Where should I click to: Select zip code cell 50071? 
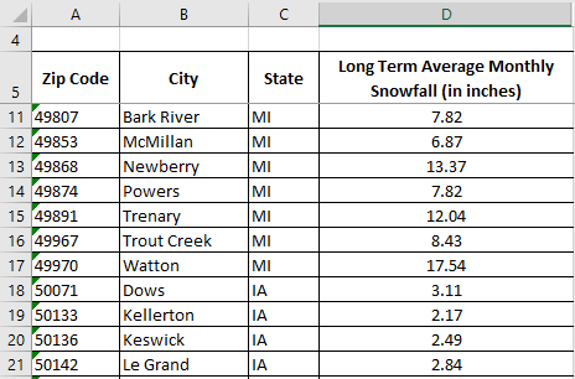[x=76, y=290]
